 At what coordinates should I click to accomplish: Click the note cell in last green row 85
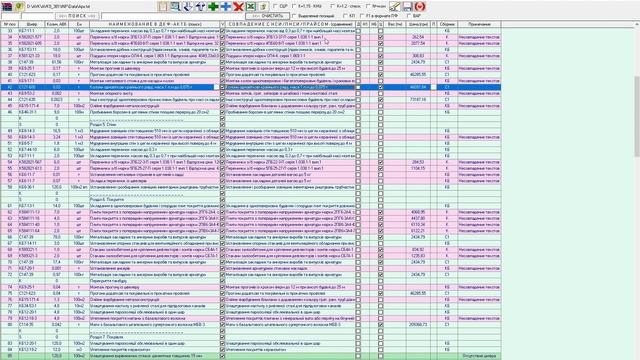tap(479, 356)
